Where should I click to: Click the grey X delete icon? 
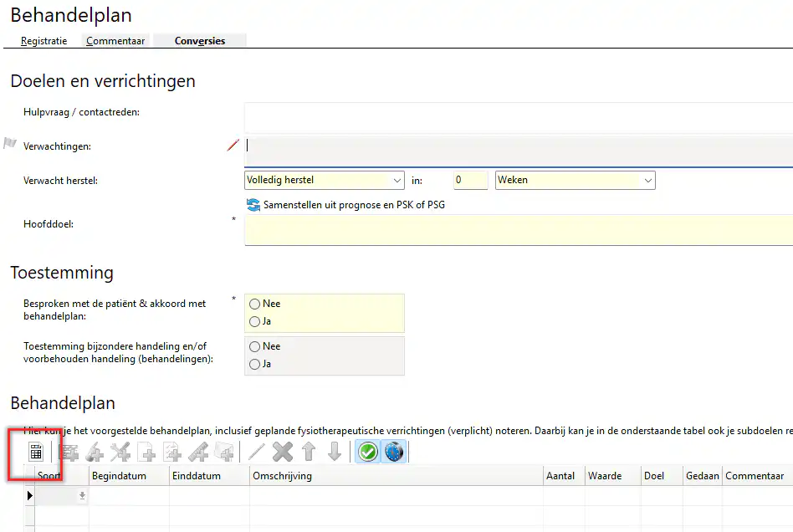[x=283, y=452]
